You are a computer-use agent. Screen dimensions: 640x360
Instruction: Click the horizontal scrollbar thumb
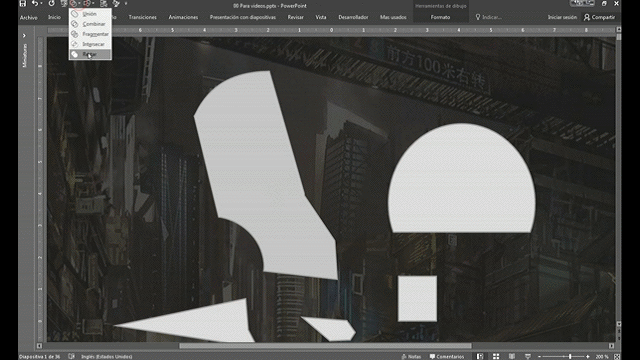click(x=325, y=346)
